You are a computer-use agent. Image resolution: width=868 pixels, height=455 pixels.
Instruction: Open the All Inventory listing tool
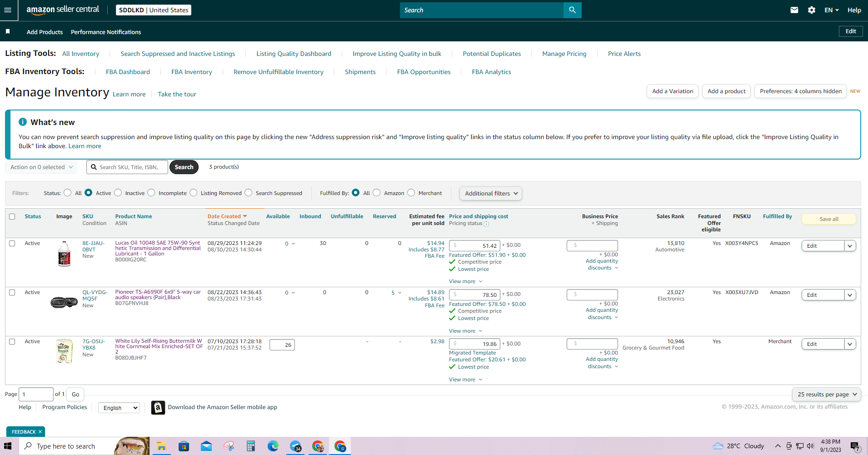pos(80,54)
